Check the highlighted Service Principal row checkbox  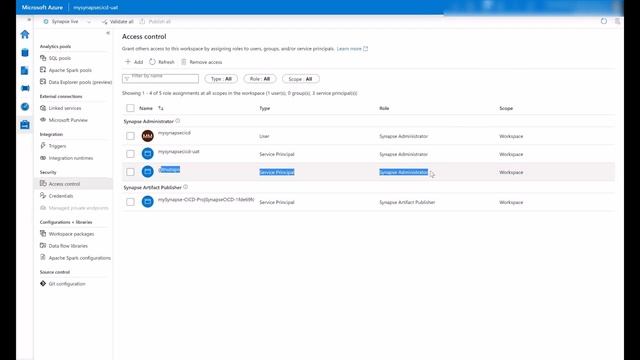point(130,172)
